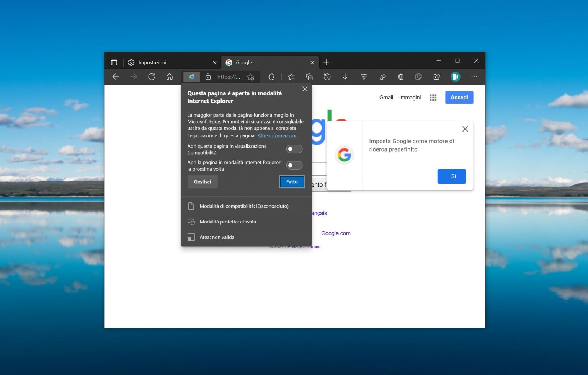Click Sì to set Google as default
Image resolution: width=588 pixels, height=375 pixels.
click(452, 176)
